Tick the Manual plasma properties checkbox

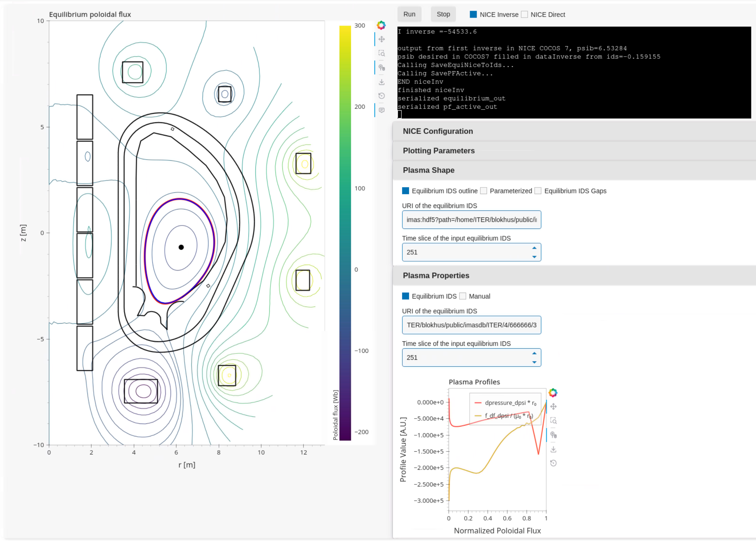(462, 296)
